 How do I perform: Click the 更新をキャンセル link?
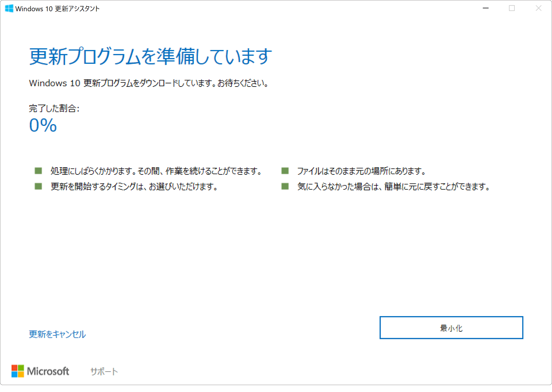tap(57, 334)
